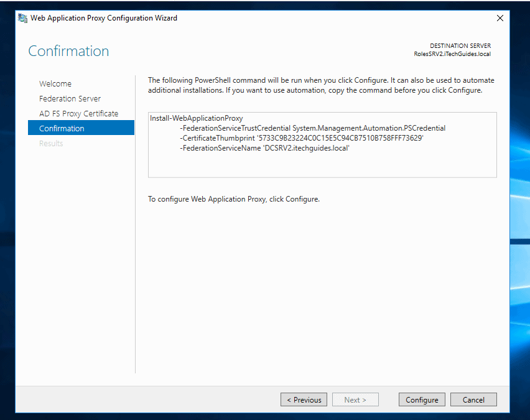Viewport: 530px width, 420px height.
Task: Click the disabled Next button
Action: pos(355,399)
